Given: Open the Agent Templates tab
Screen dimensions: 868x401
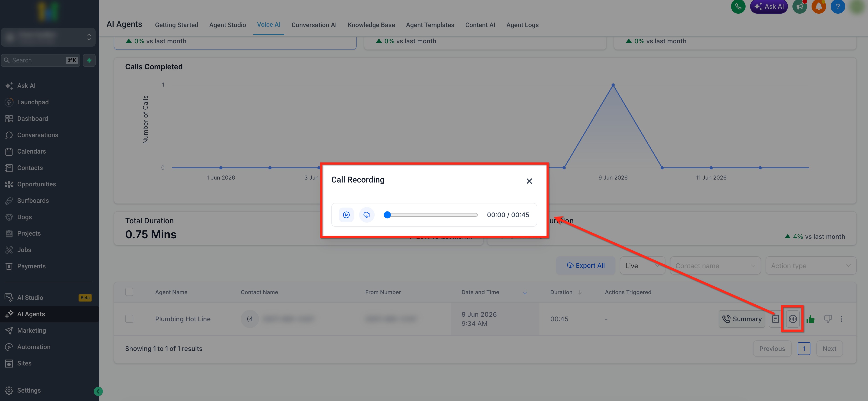Looking at the screenshot, I should [430, 25].
